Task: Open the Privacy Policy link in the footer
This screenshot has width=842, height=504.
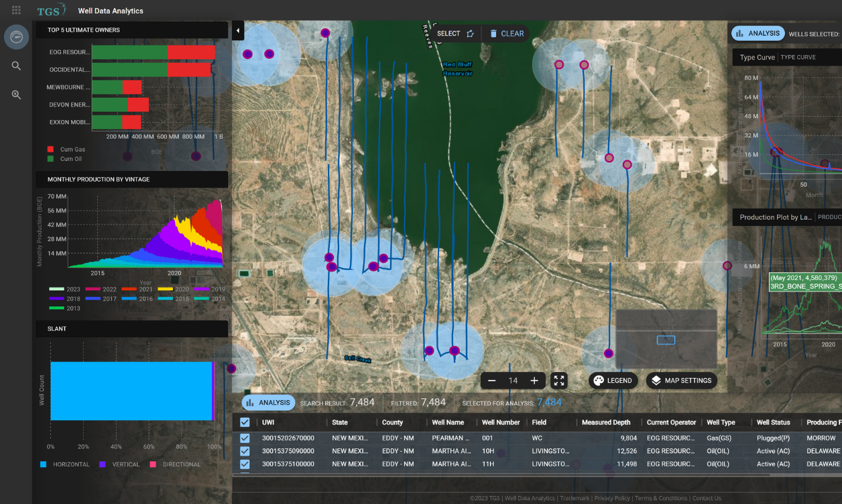Action: coord(611,498)
